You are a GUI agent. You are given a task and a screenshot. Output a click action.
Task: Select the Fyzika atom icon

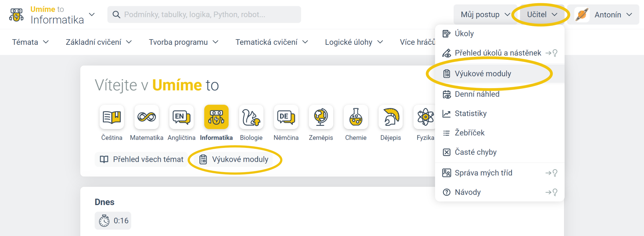[x=425, y=117]
